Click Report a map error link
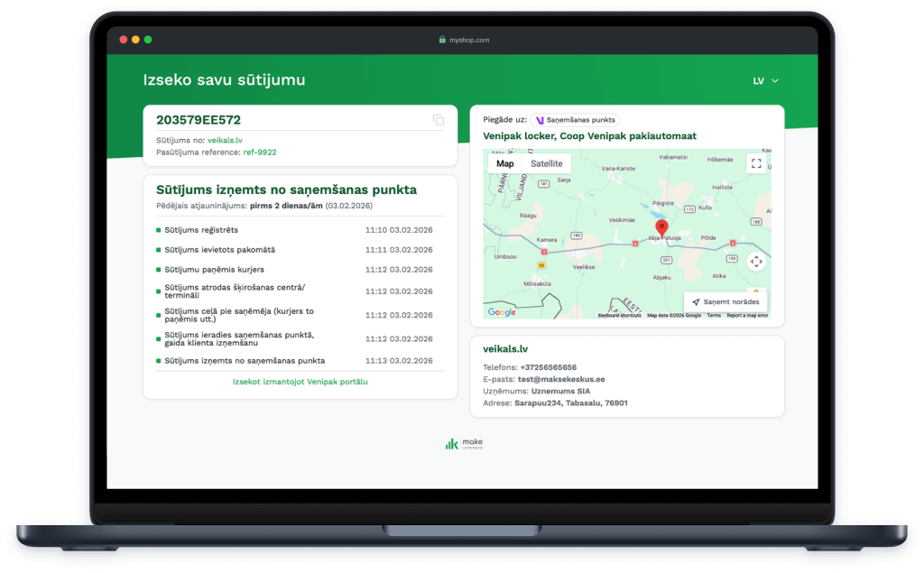The height and width of the screenshot is (573, 924). coord(747,316)
